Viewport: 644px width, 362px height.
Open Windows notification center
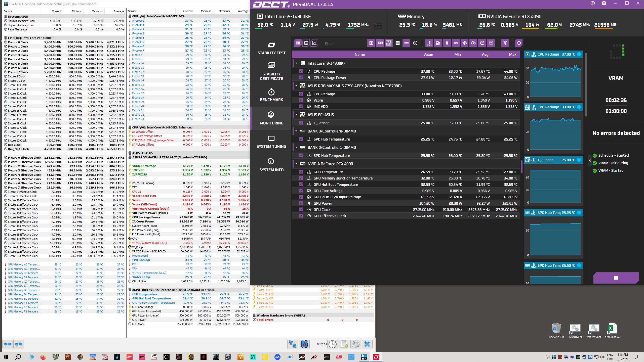coord(636,357)
